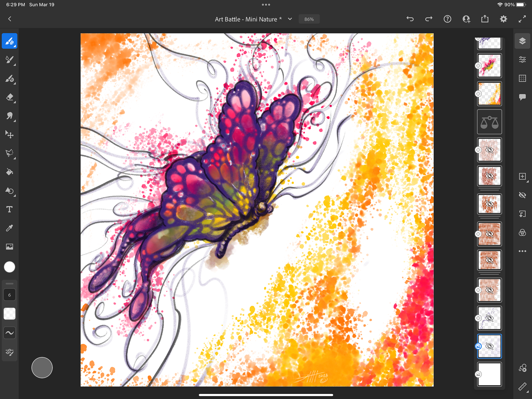
Task: Open brush smoothing setting
Action: pyautogui.click(x=9, y=333)
